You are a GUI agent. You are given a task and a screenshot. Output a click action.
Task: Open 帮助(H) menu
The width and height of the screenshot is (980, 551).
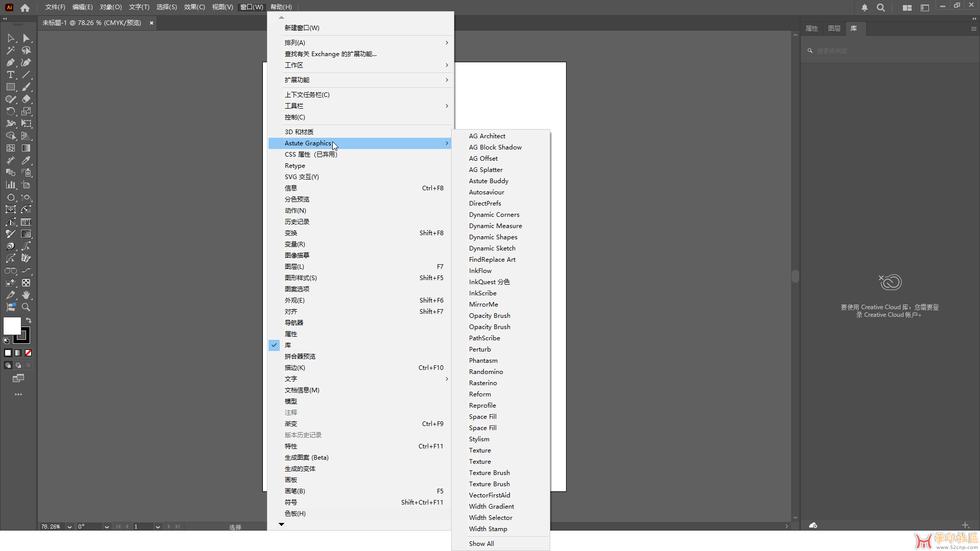pyautogui.click(x=281, y=7)
